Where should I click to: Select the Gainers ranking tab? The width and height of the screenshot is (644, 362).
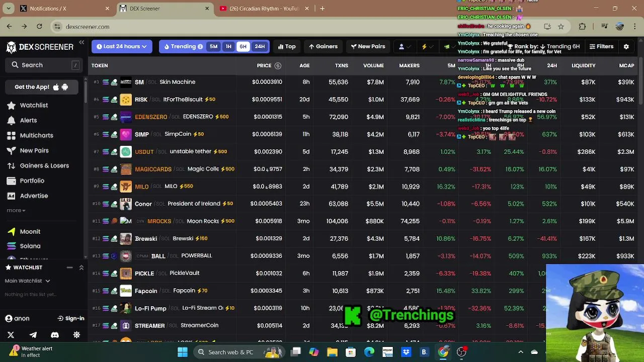(323, 46)
